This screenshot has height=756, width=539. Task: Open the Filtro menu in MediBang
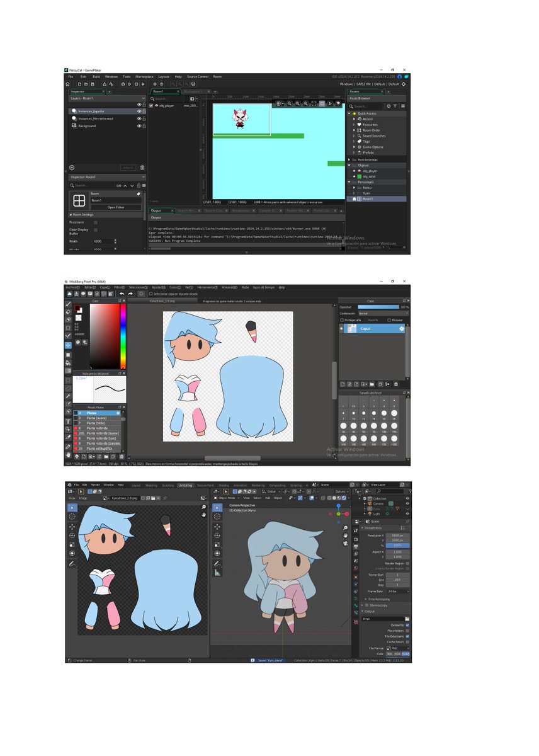(x=119, y=287)
